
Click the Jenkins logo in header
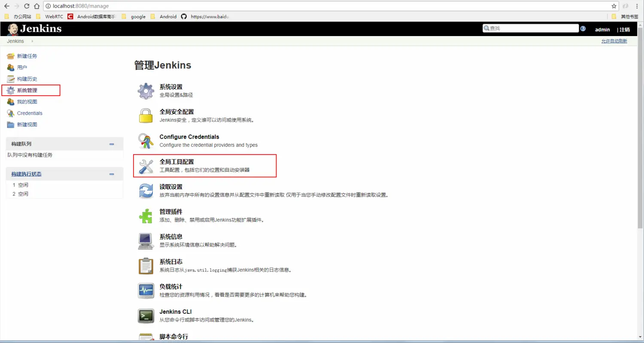click(34, 29)
